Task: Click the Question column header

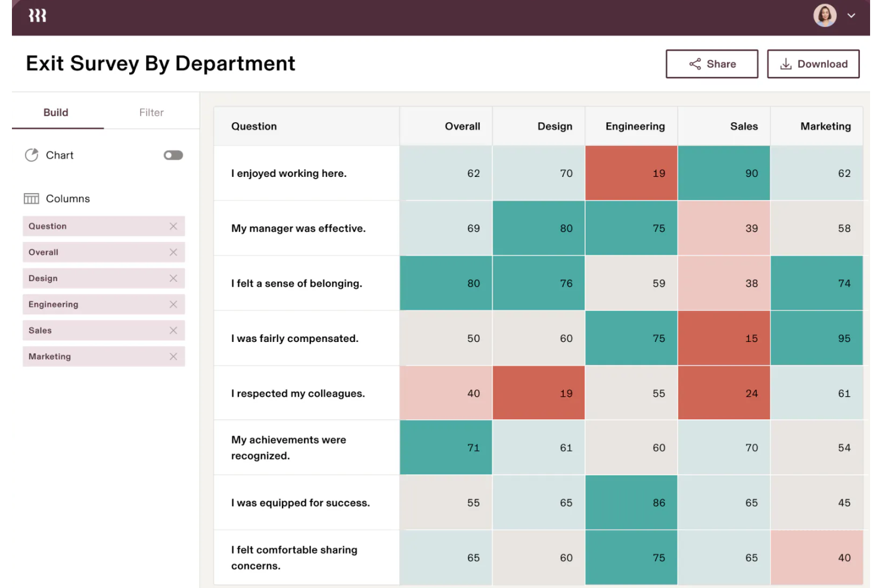Action: (x=307, y=126)
